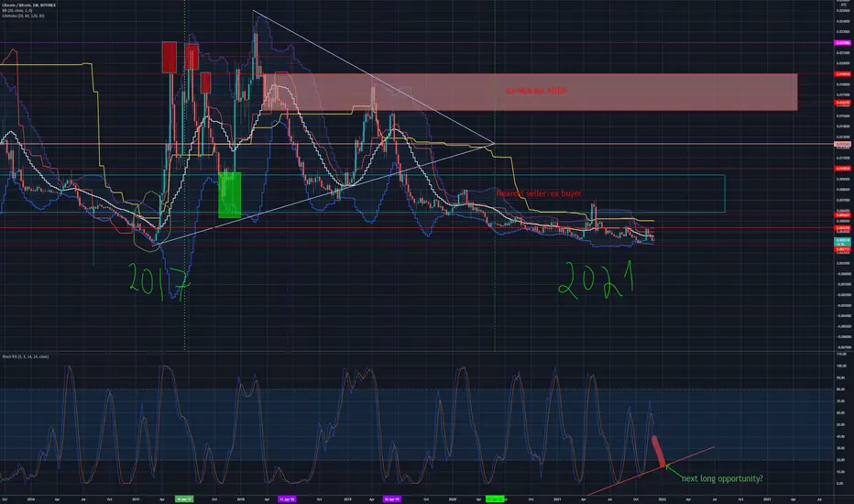854x504 pixels.
Task: Select the 'next long opportunity?' text annotation
Action: point(722,478)
